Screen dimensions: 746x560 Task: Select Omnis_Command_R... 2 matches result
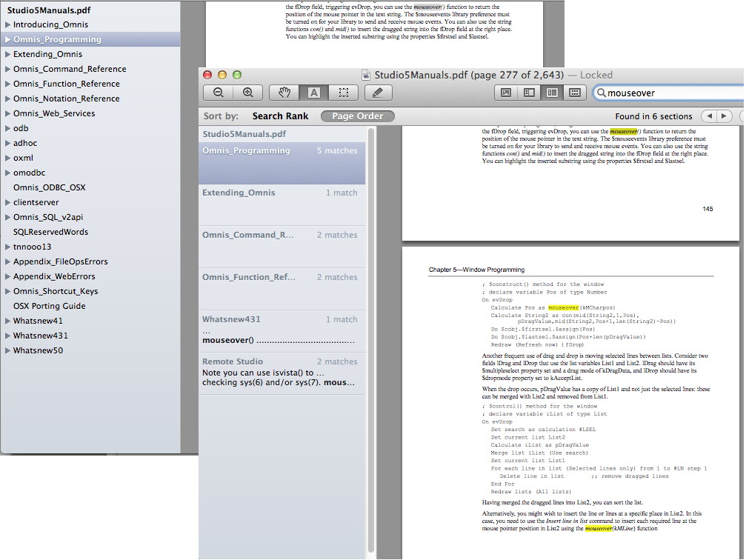coord(282,247)
